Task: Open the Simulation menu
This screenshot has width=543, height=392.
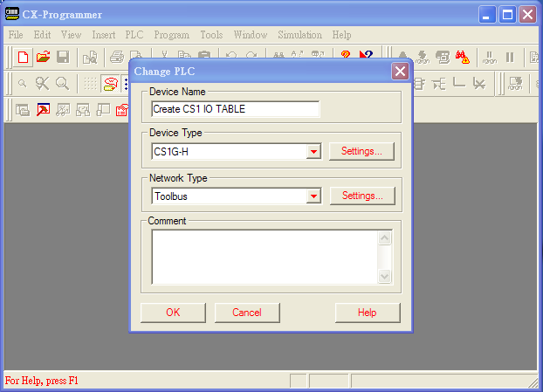Action: (x=300, y=35)
